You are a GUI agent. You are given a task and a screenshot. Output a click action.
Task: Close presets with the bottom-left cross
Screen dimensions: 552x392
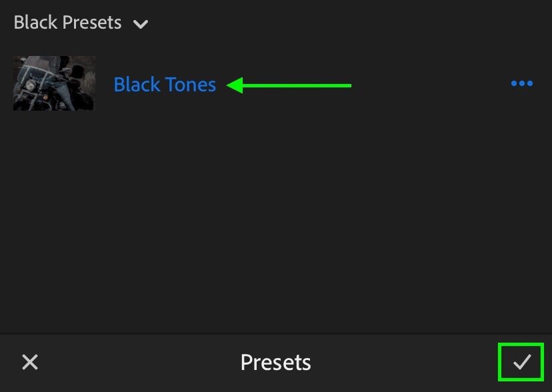click(x=30, y=362)
